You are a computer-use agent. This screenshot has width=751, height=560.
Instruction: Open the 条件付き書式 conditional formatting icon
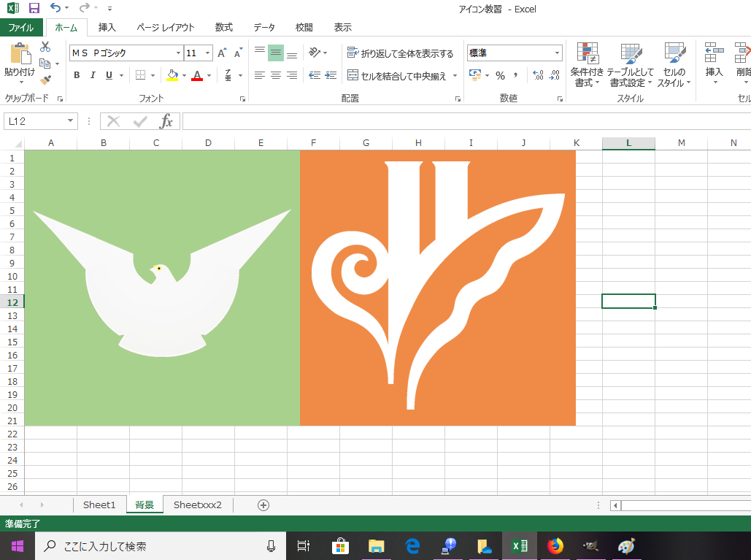tap(588, 64)
